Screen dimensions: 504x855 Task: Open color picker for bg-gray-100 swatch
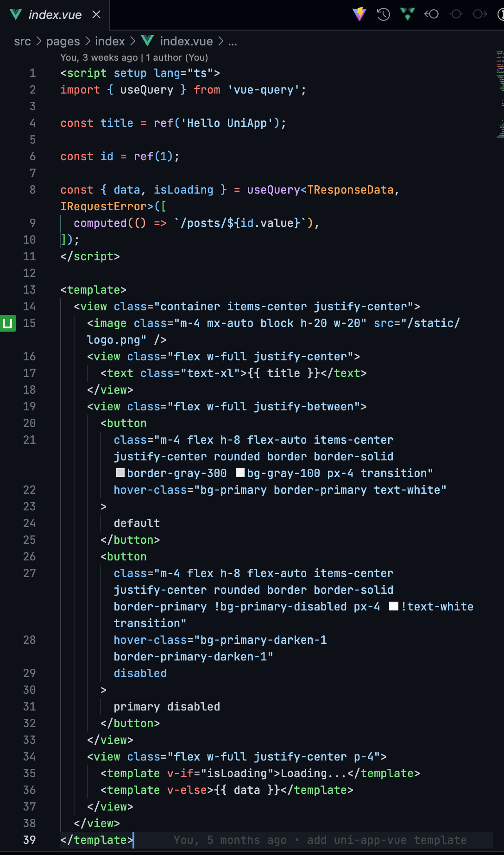(x=240, y=473)
